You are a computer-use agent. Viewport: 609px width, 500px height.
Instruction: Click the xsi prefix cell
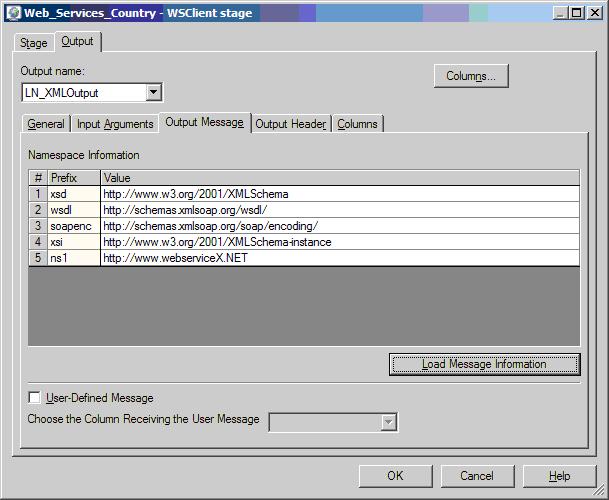74,242
